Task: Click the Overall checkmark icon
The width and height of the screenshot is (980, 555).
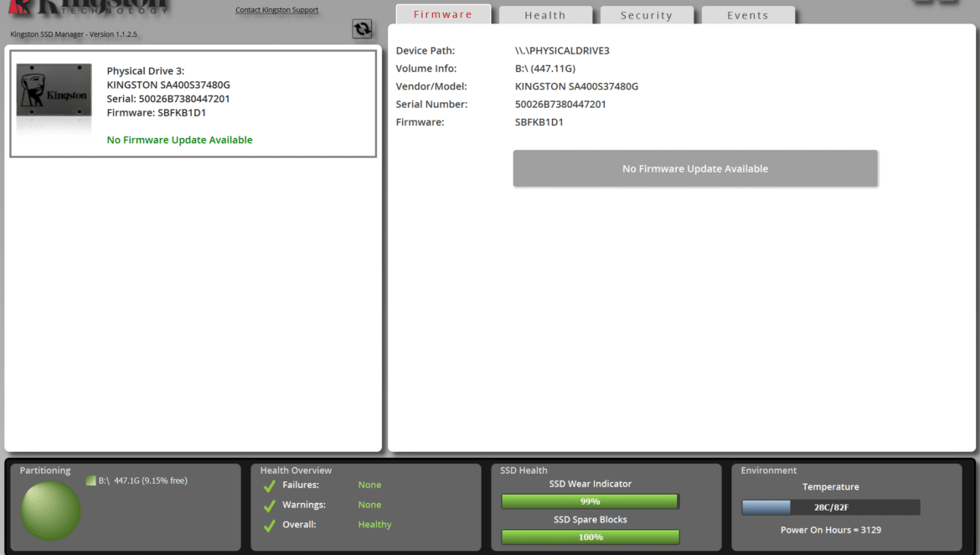Action: pos(270,526)
